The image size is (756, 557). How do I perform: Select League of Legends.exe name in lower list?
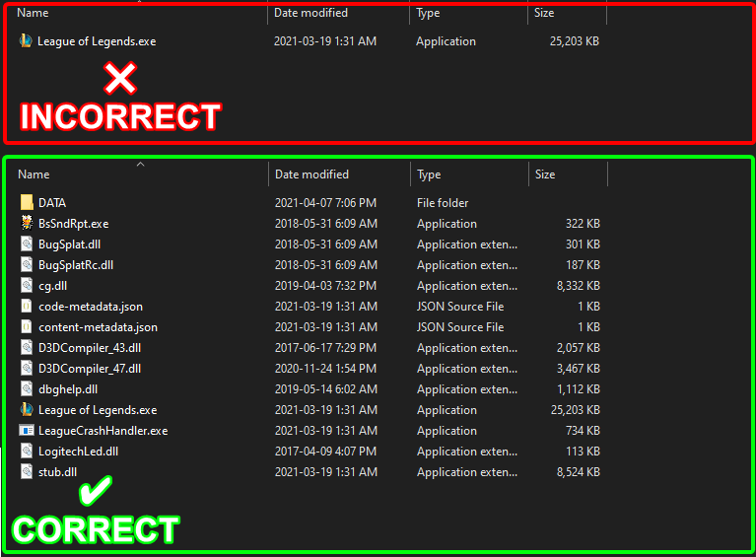98,410
